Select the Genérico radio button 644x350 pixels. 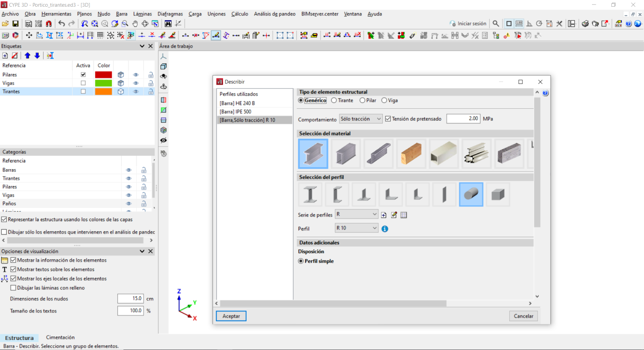(x=301, y=100)
